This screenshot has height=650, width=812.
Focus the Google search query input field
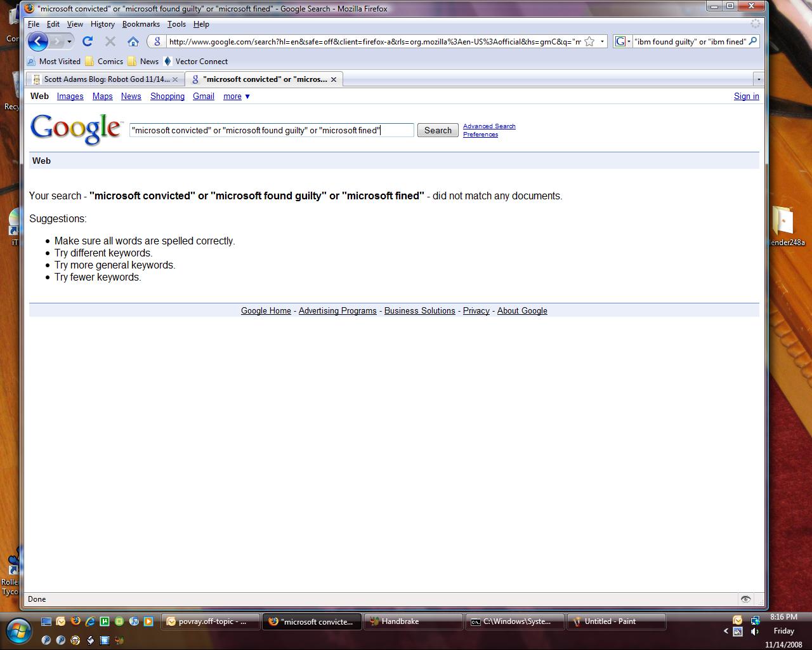(x=272, y=130)
